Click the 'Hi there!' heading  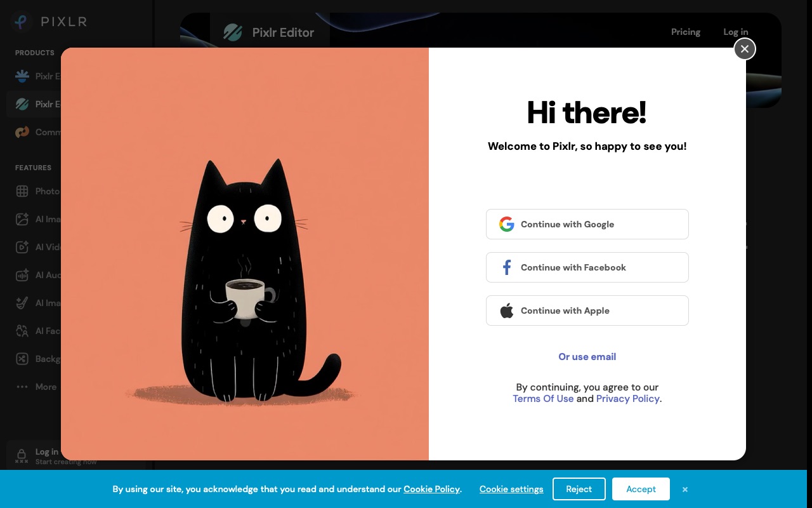pyautogui.click(x=587, y=112)
